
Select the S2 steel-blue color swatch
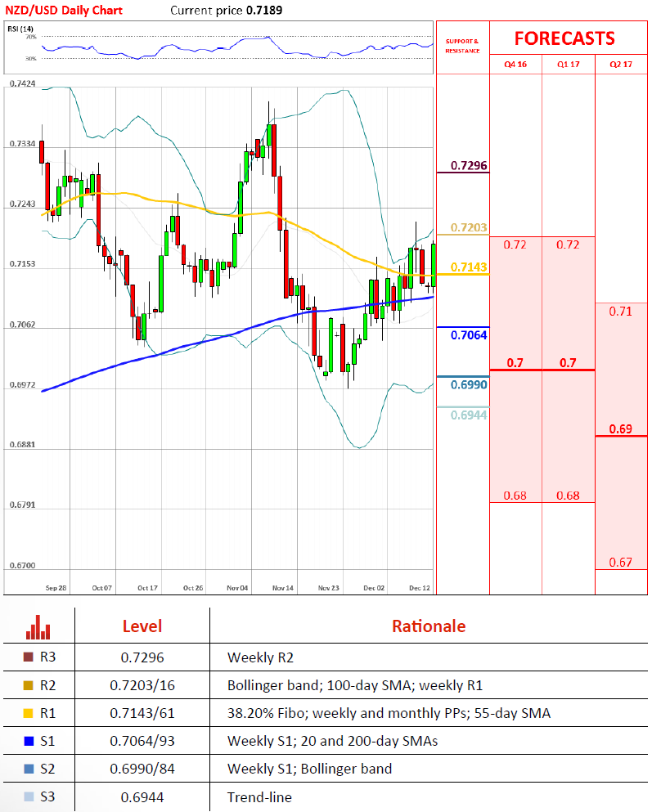coord(29,769)
